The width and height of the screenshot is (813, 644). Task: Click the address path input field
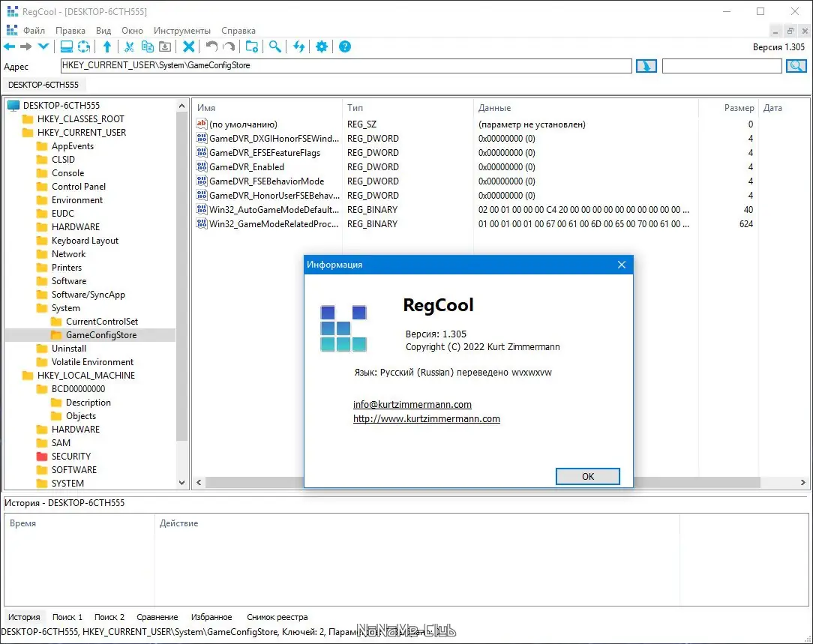[346, 65]
